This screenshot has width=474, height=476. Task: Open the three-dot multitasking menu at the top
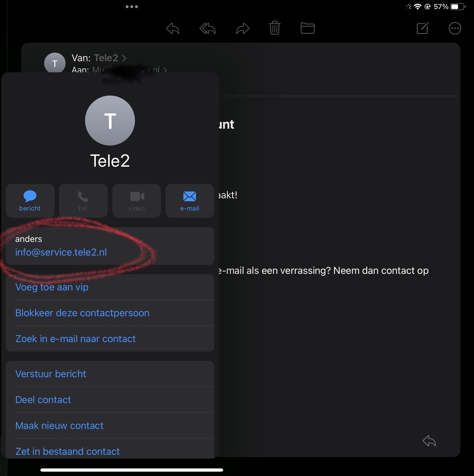pos(132,7)
